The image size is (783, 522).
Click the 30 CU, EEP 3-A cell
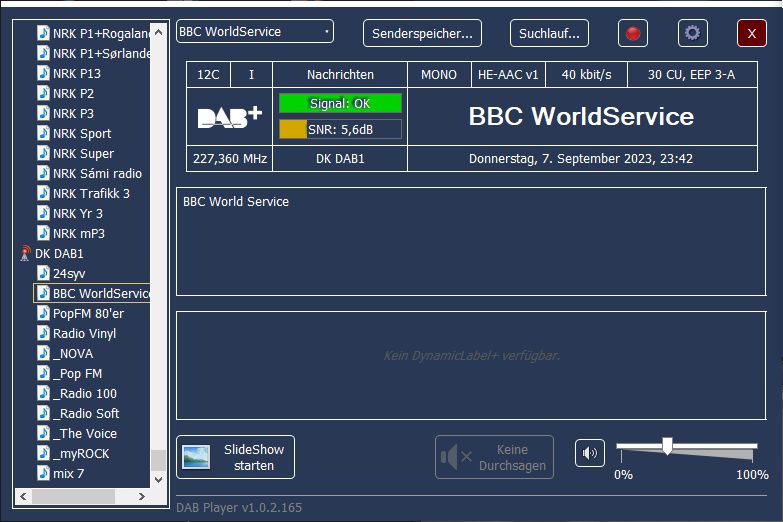click(x=692, y=75)
